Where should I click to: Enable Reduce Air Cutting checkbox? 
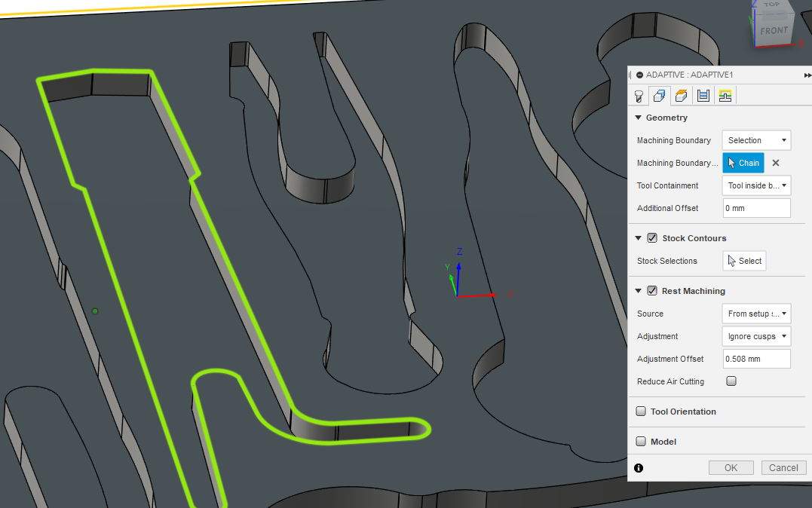tap(731, 381)
